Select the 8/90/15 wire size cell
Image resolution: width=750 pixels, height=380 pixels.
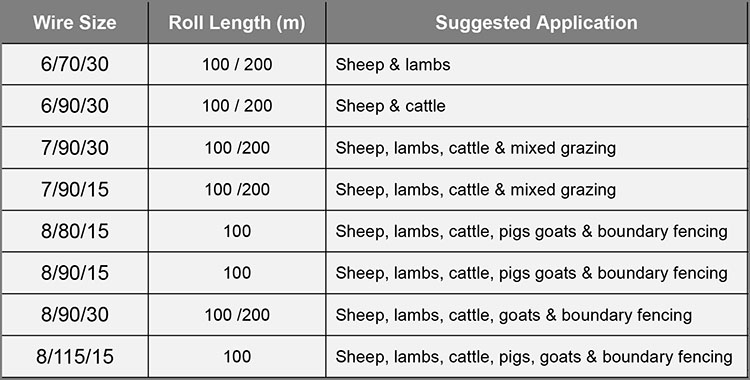tap(75, 273)
